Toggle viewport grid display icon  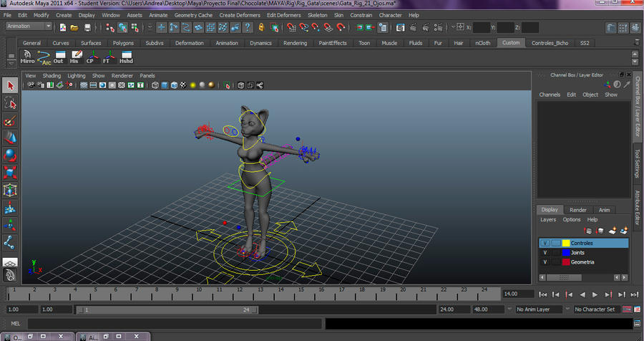(x=84, y=85)
